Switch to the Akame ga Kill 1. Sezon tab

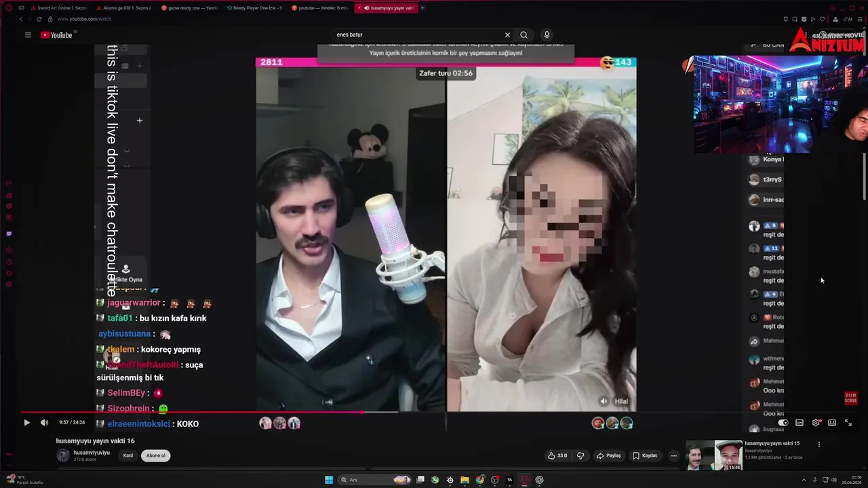[x=123, y=8]
